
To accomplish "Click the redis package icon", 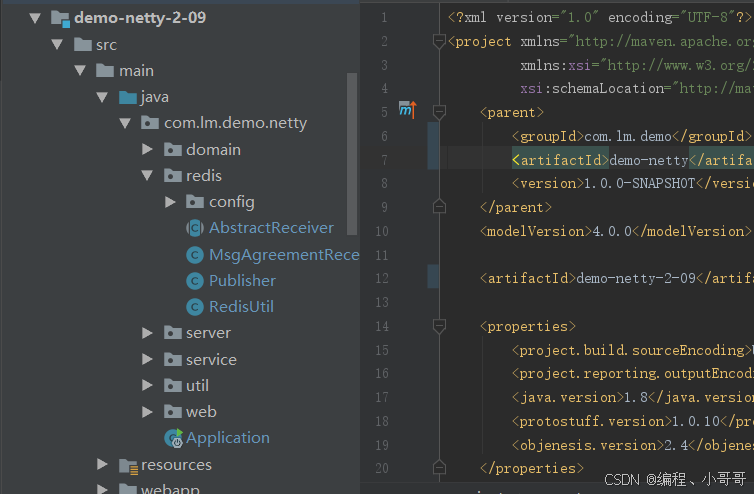I will (173, 176).
